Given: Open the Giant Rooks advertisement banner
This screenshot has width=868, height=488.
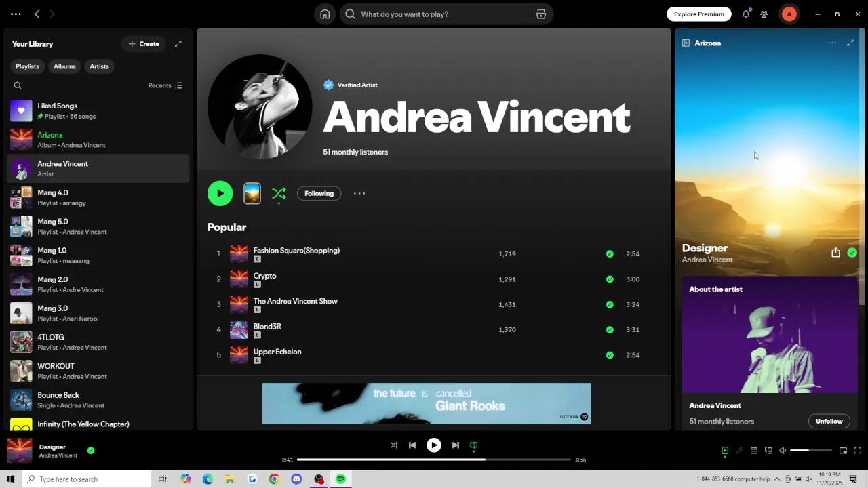Looking at the screenshot, I should pos(427,403).
